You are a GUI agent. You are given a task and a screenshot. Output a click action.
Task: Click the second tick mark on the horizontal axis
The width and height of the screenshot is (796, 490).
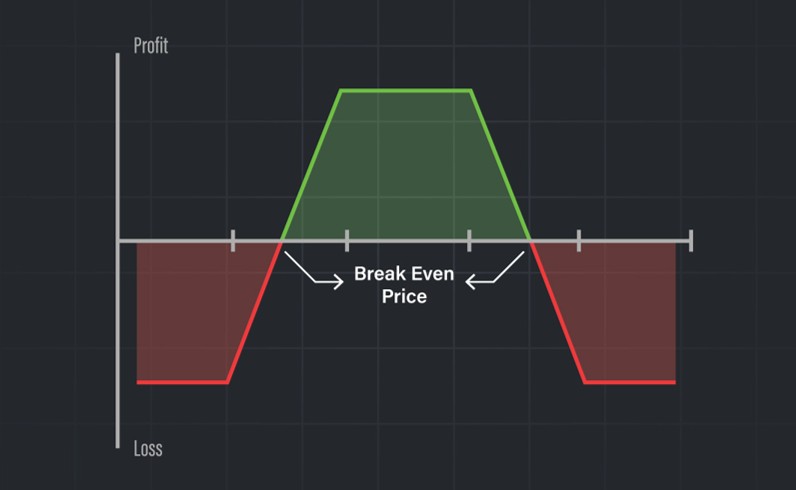point(347,240)
